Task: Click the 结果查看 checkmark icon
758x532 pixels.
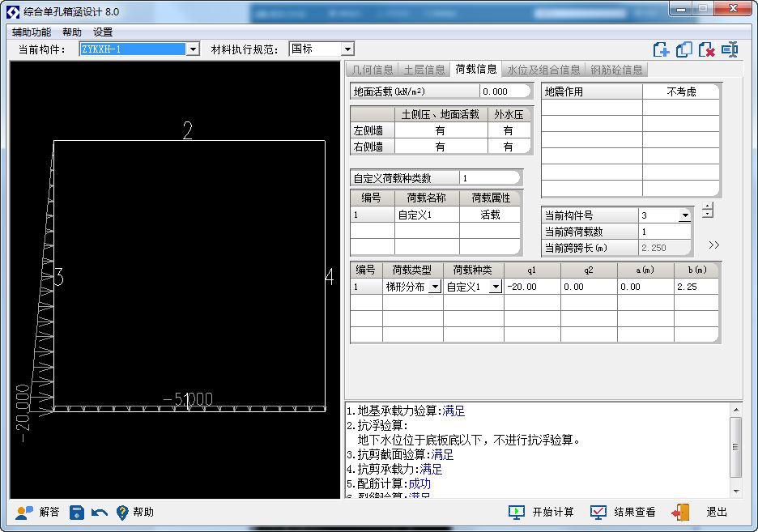Action: 598,513
